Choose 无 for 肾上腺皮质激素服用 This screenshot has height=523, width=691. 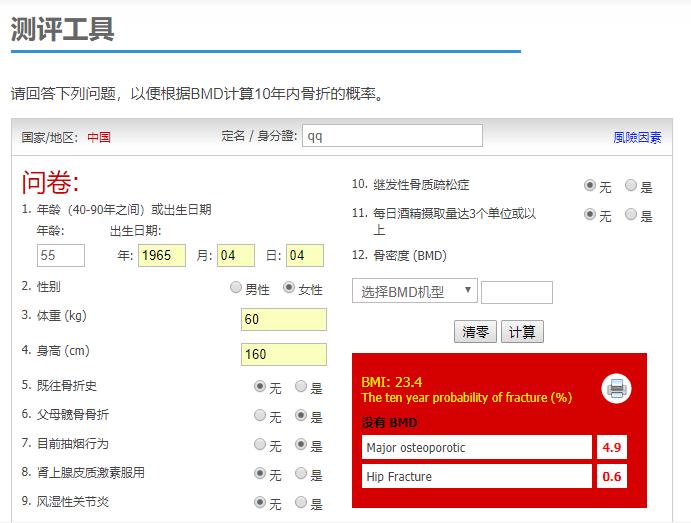point(260,473)
